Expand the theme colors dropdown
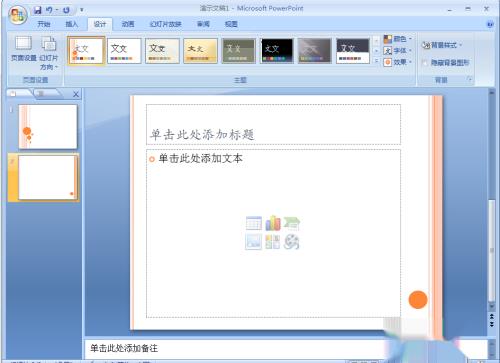The height and width of the screenshot is (363, 500). point(398,39)
